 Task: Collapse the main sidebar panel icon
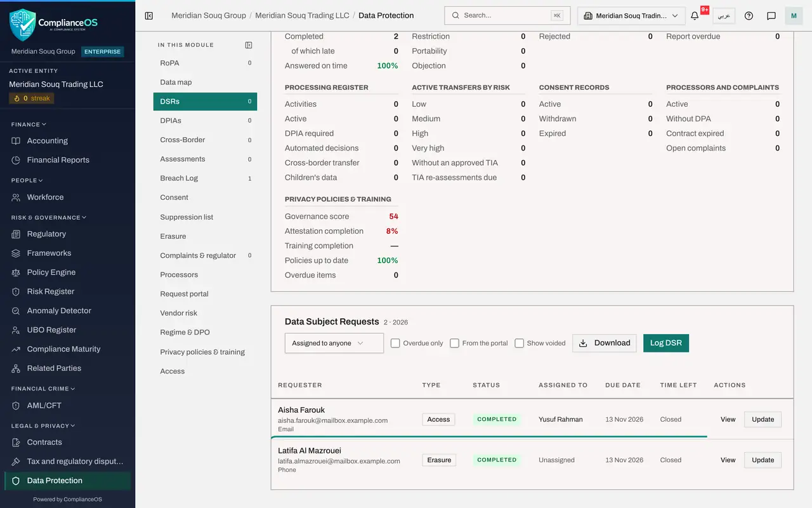(x=149, y=16)
